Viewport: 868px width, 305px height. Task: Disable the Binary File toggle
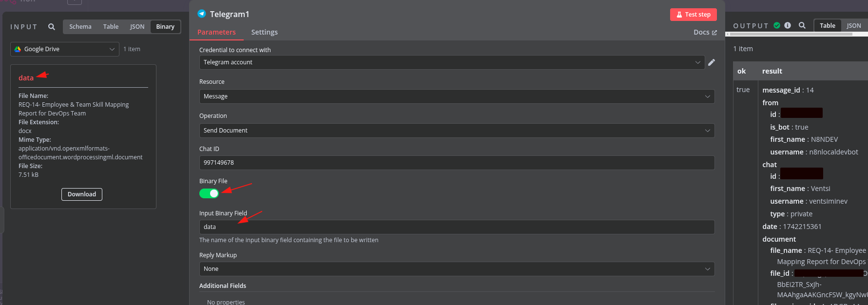209,193
